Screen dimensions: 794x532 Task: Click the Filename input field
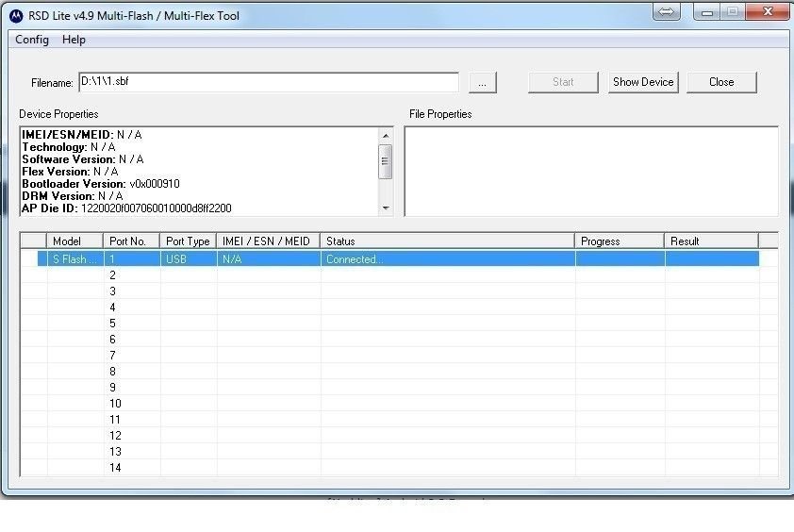tap(269, 82)
